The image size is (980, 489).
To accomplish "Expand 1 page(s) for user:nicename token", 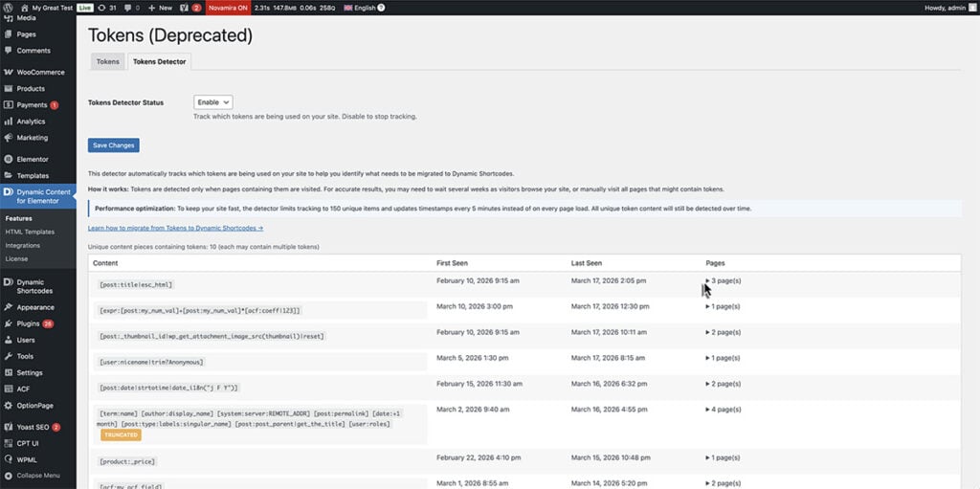I will (708, 358).
